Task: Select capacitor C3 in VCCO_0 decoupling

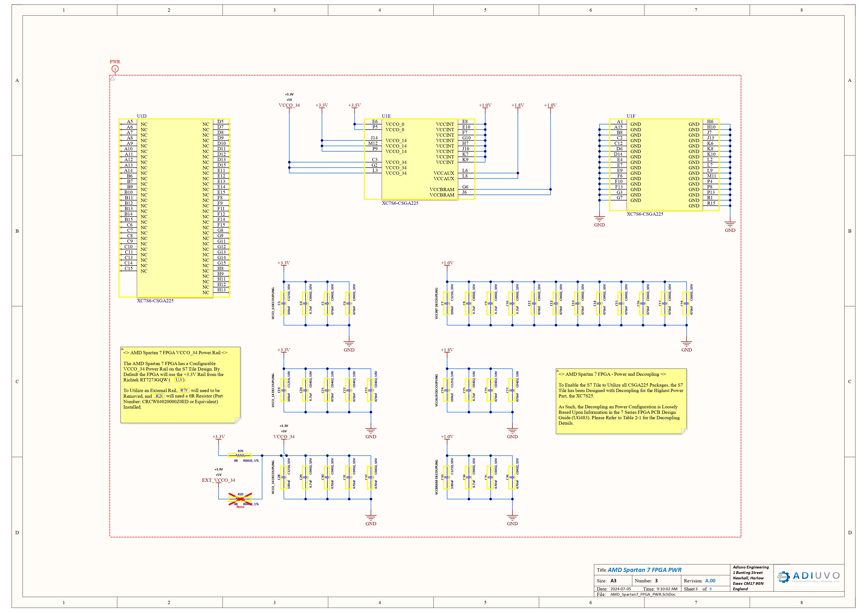Action: point(283,303)
